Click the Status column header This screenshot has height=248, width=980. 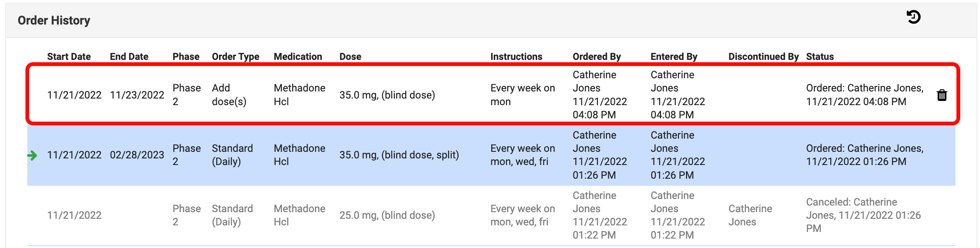[820, 57]
